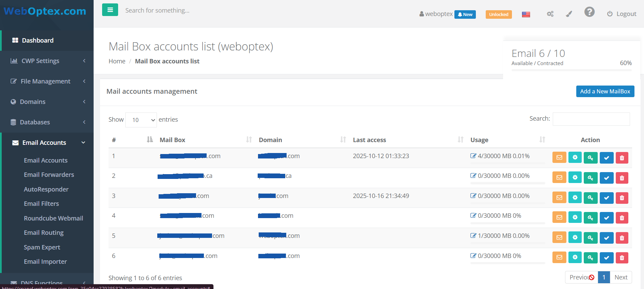The width and height of the screenshot is (644, 289).
Task: Click the green hamburger menu toggle
Action: point(110,10)
